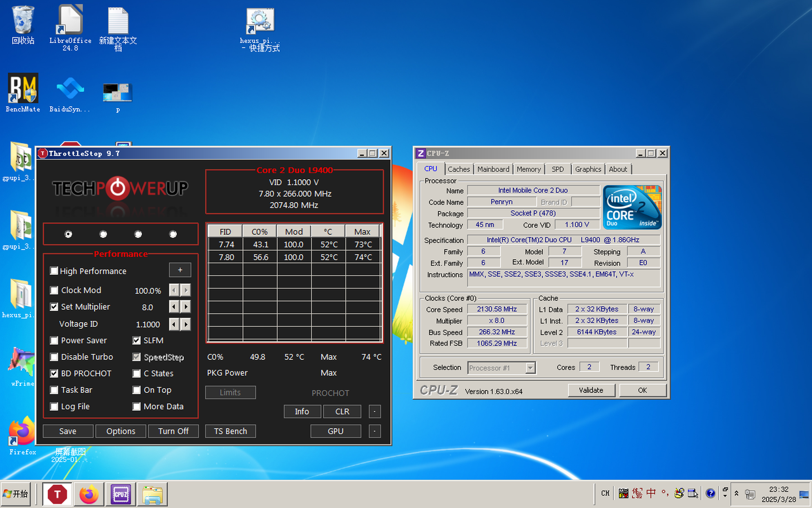The width and height of the screenshot is (812, 508).
Task: Open the About tab in CPU-Z
Action: coord(618,169)
